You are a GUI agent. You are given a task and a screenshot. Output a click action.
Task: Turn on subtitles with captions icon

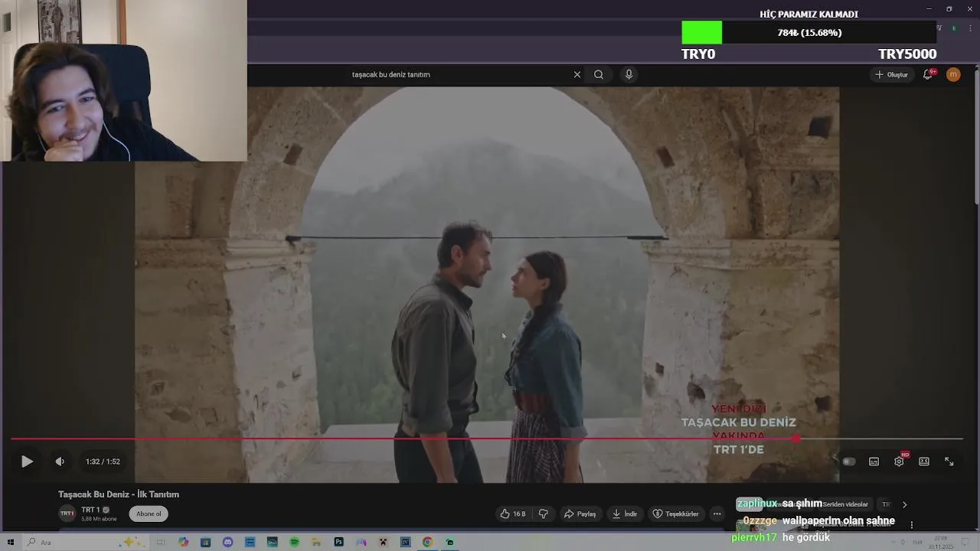pos(874,461)
